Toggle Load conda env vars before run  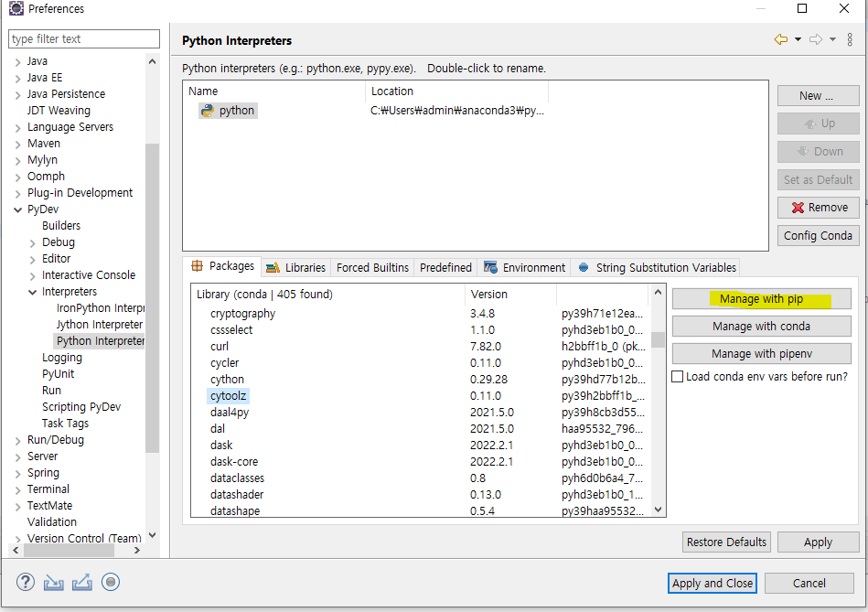[678, 377]
